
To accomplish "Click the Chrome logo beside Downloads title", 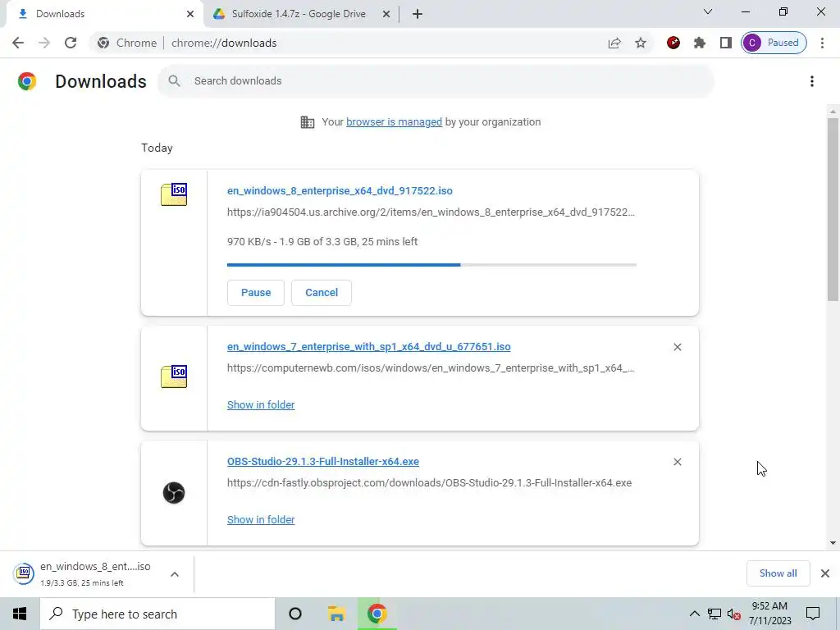I will tap(27, 81).
